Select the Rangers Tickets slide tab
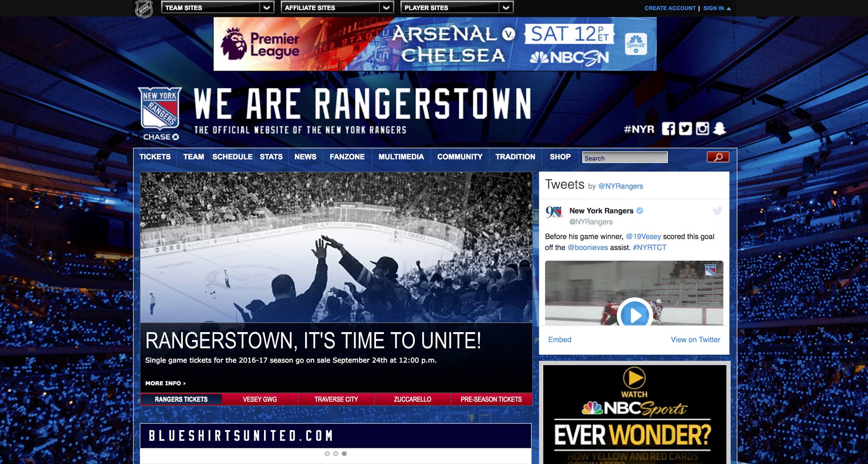 coord(181,399)
